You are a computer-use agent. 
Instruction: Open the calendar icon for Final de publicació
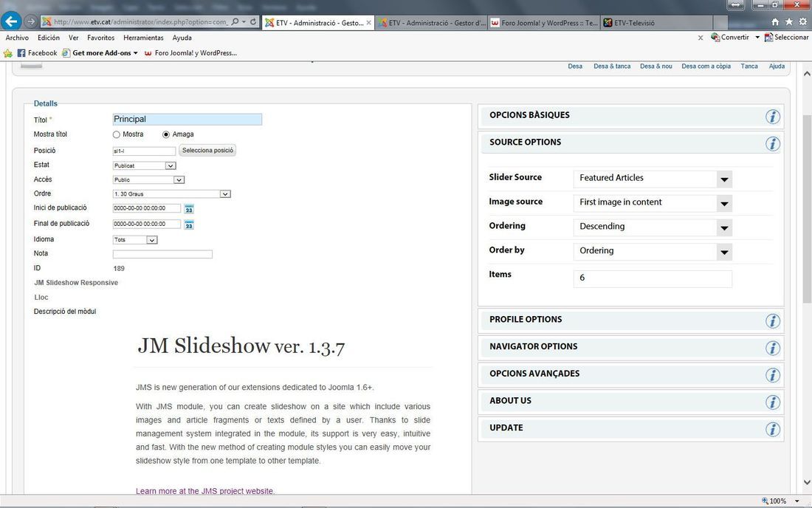tap(189, 224)
